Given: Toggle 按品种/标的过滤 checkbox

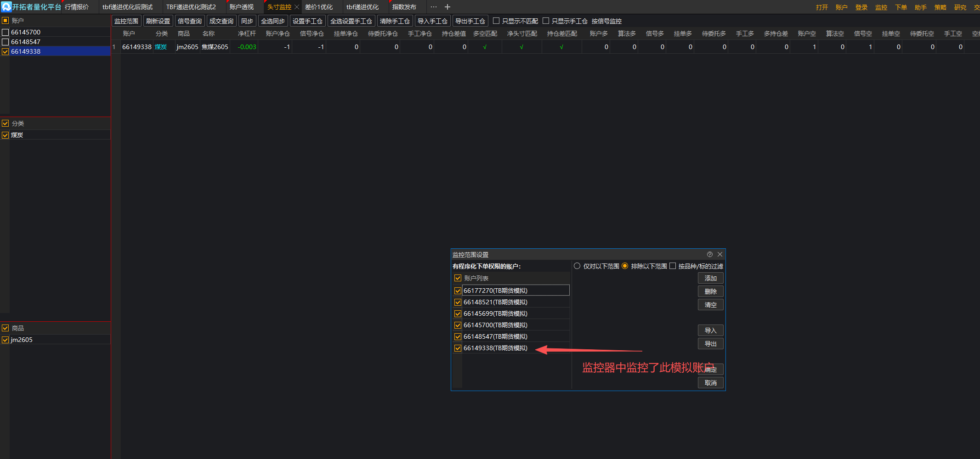Looking at the screenshot, I should [x=673, y=266].
